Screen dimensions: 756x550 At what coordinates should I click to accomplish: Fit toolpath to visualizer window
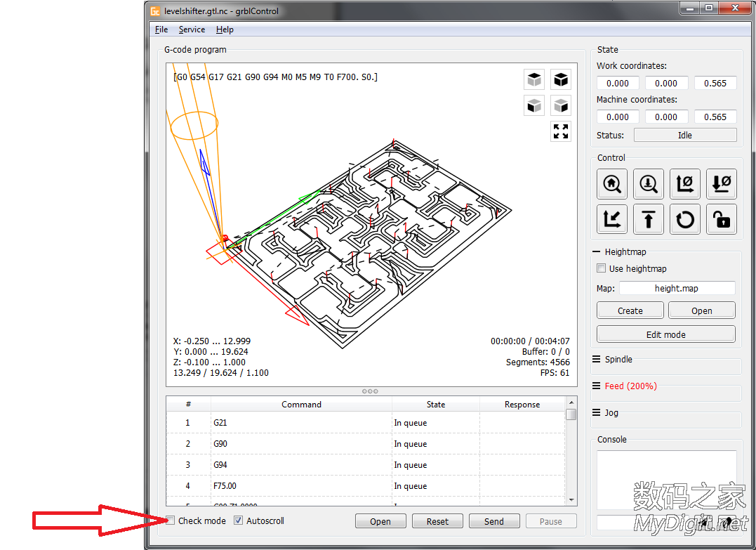tap(561, 131)
